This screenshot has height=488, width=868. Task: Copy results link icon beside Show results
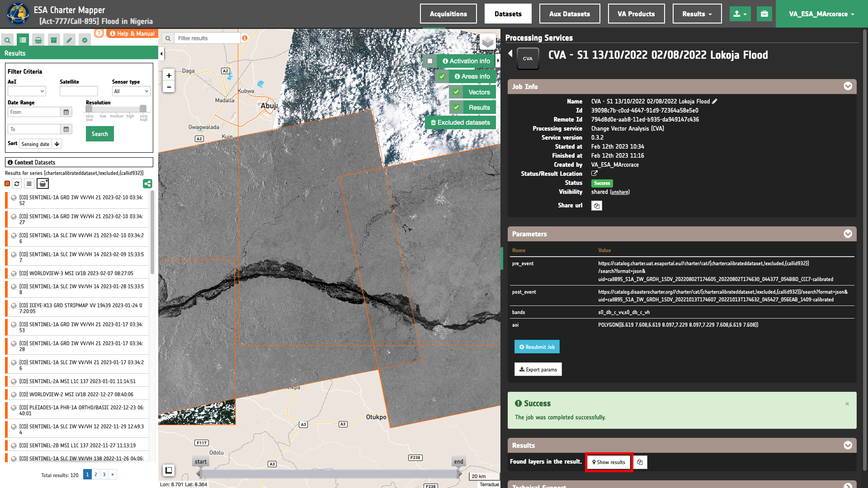pyautogui.click(x=640, y=462)
